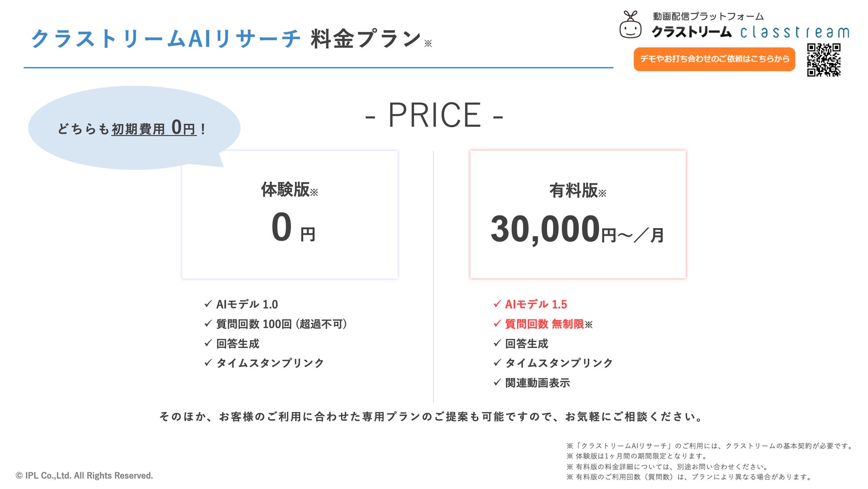Click the IPL Co.,Ltd. copyright notice

[x=85, y=476]
